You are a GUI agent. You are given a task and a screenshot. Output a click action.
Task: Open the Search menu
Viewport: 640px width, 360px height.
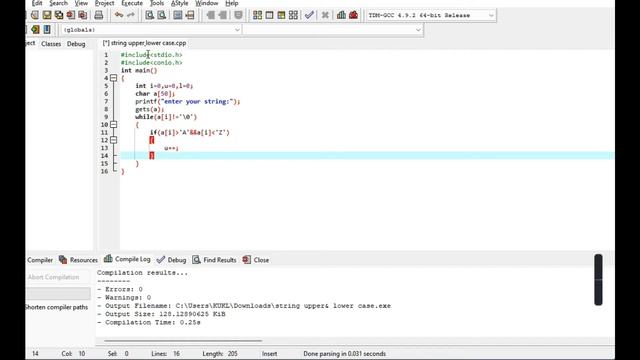[x=58, y=3]
